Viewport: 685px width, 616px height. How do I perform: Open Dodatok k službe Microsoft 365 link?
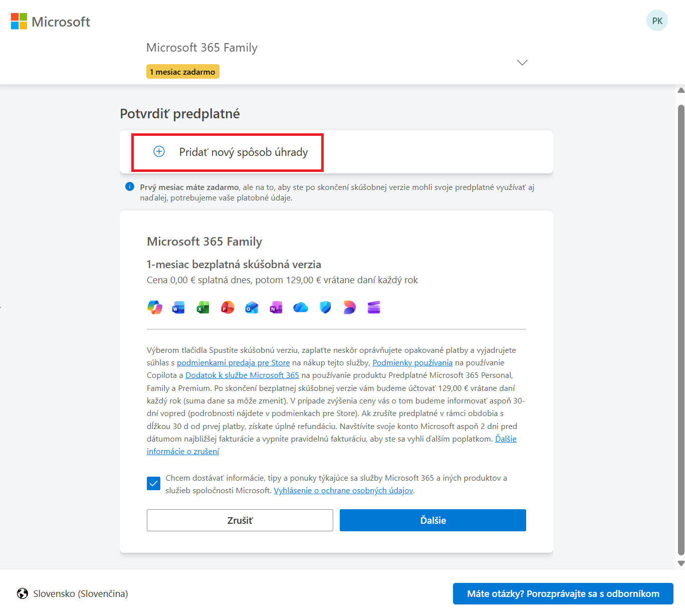[242, 375]
